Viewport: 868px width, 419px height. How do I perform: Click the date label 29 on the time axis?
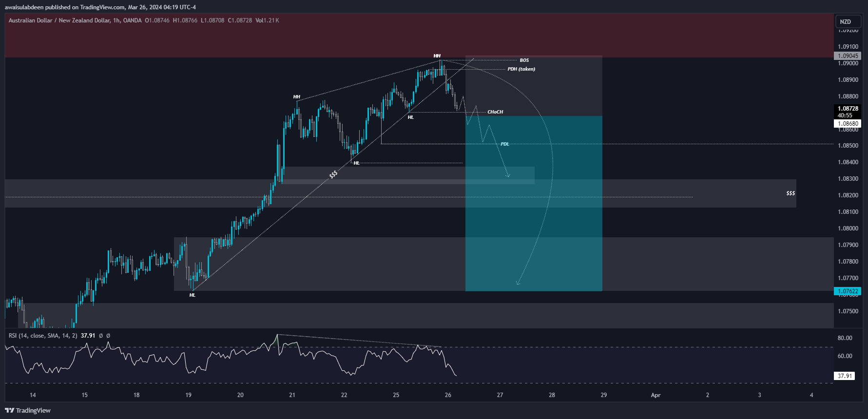604,395
